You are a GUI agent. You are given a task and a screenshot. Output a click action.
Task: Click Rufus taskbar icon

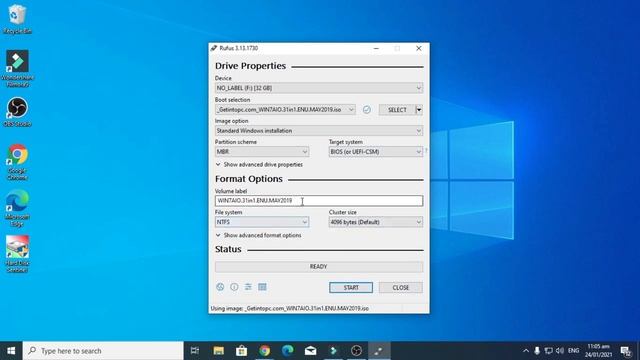(379, 351)
